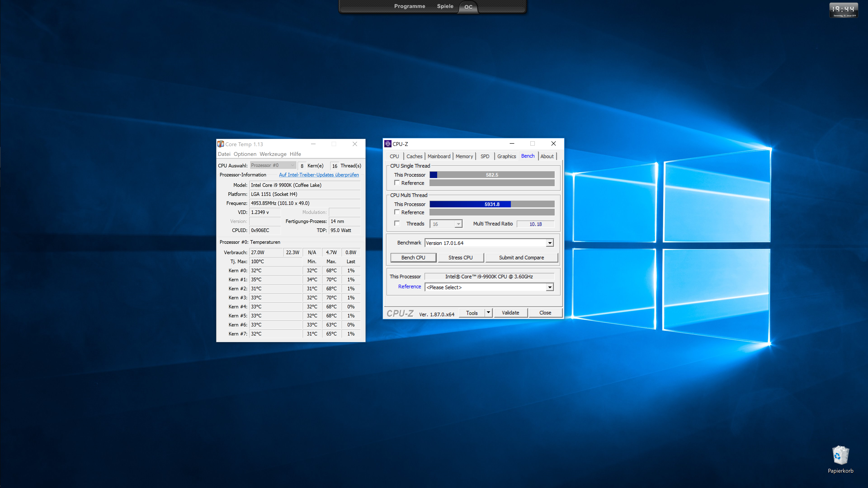Enable the Multi Thread Reference checkbox
Image resolution: width=868 pixels, height=488 pixels.
(397, 212)
